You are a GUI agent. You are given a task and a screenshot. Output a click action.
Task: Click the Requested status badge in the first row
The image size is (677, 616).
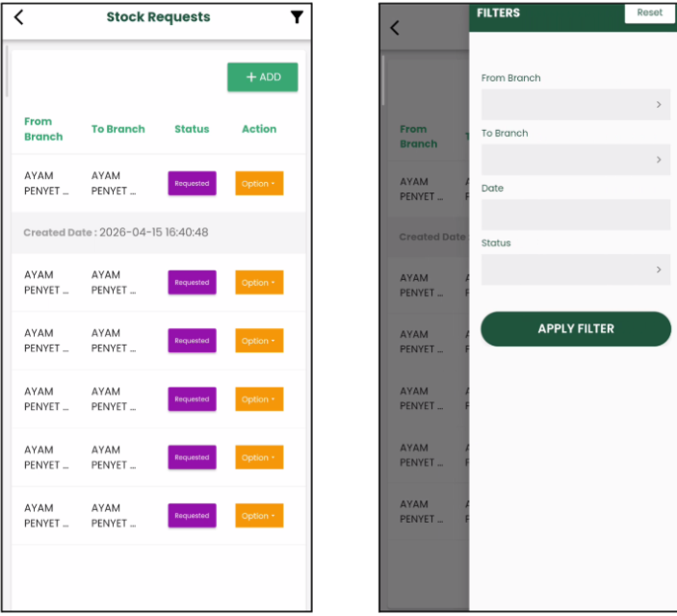pos(192,184)
